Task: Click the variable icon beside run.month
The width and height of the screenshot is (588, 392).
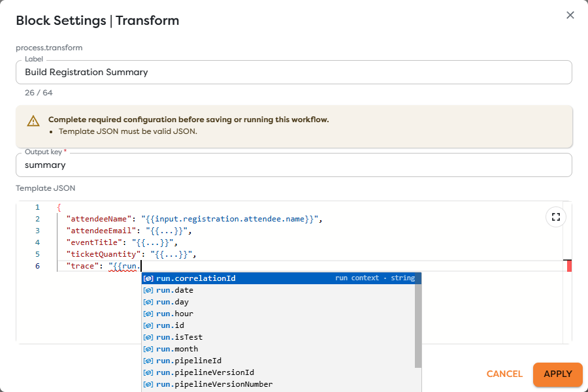Action: coord(148,349)
